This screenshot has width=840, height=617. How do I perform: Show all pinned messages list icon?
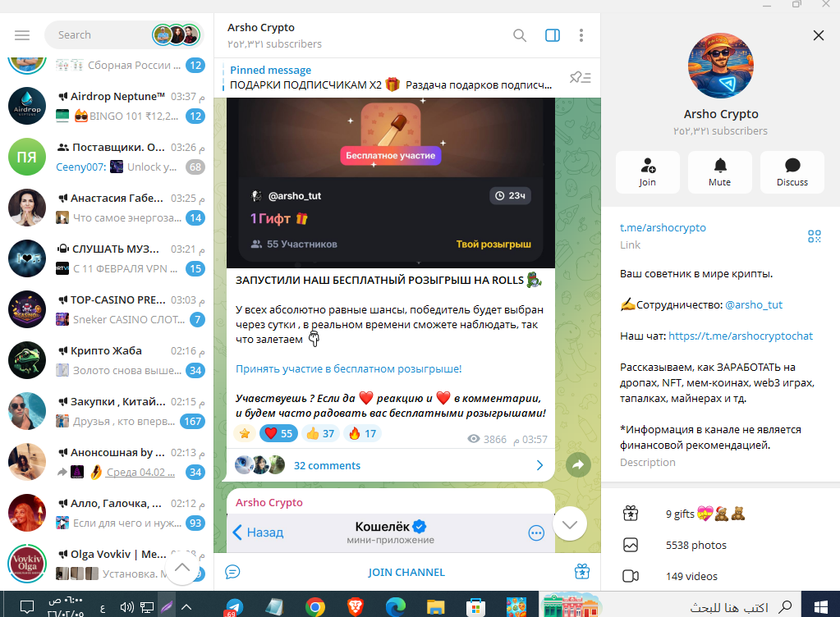[x=581, y=78]
